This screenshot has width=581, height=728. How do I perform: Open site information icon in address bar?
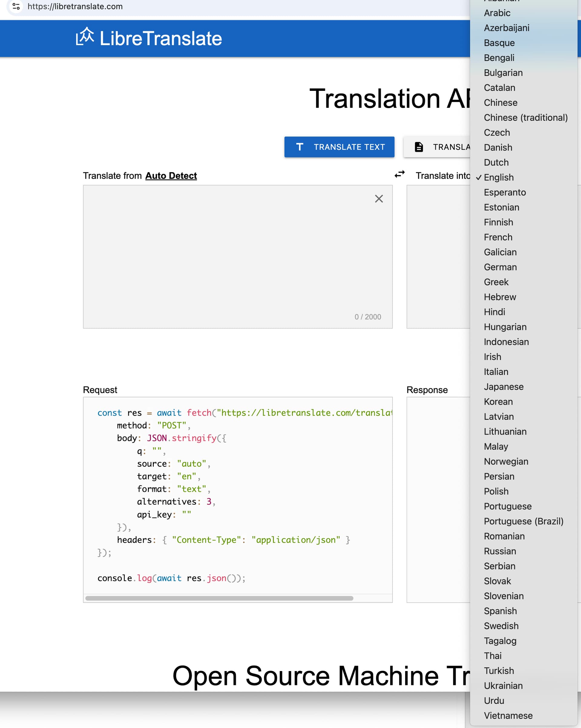(x=16, y=6)
